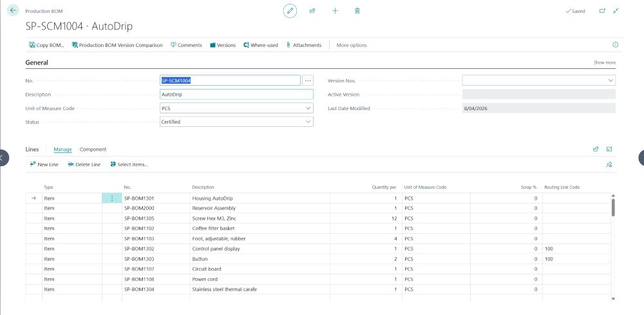Image resolution: width=644 pixels, height=315 pixels.
Task: Open the dark round right-edge button
Action: (641, 158)
